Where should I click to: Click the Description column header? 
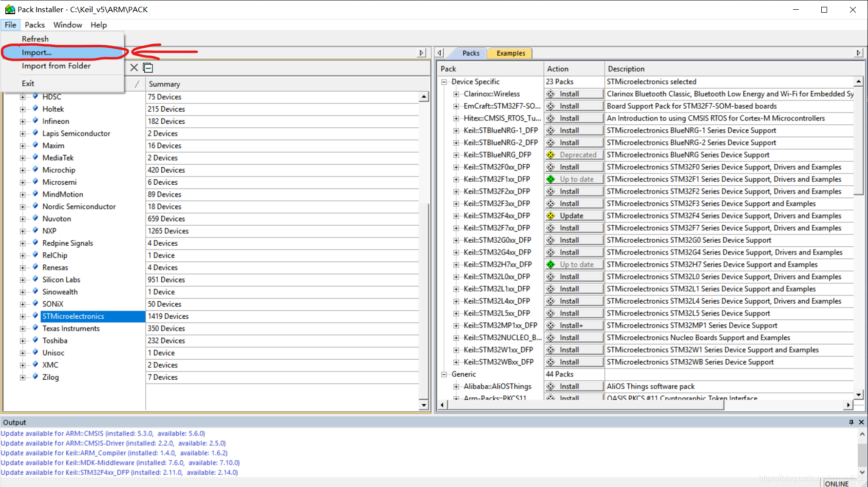click(735, 69)
